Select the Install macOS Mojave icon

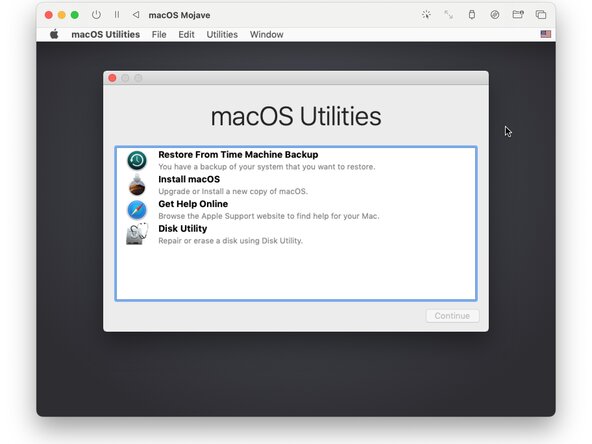pyautogui.click(x=137, y=185)
